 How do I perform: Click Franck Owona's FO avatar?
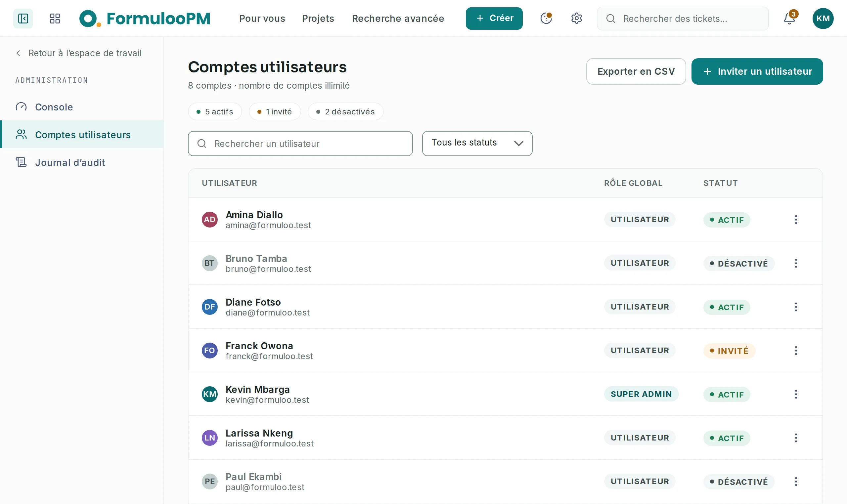click(210, 351)
